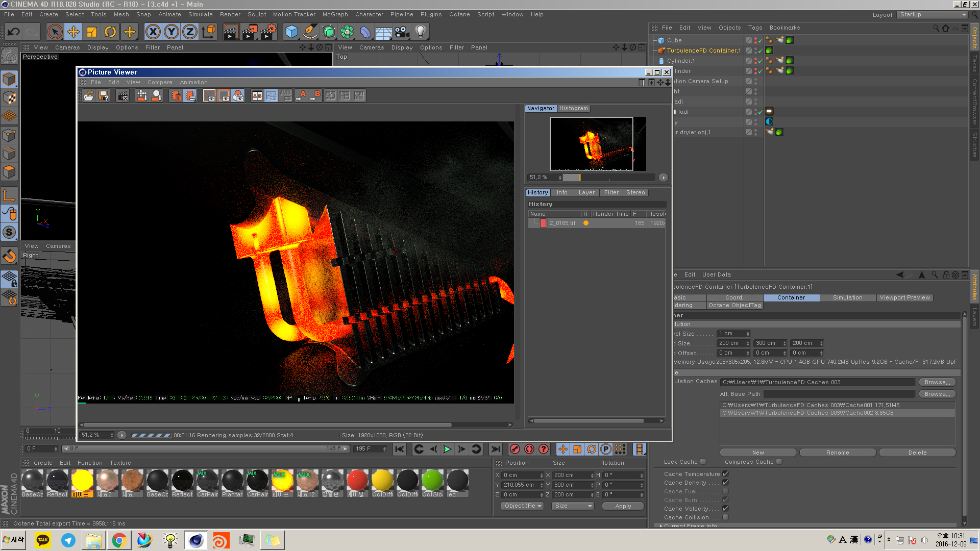980x551 pixels.
Task: Open the spline Pen tool
Action: pyautogui.click(x=310, y=32)
